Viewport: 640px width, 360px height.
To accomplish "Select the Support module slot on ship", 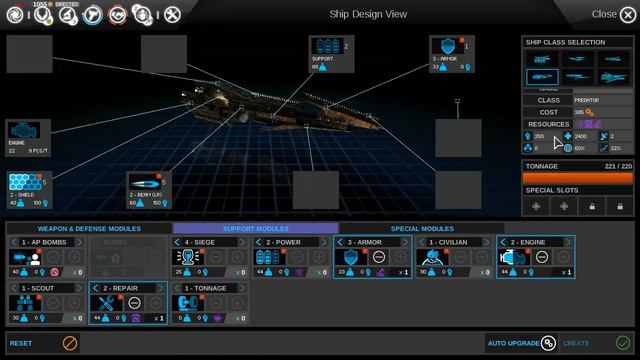I will coord(331,54).
